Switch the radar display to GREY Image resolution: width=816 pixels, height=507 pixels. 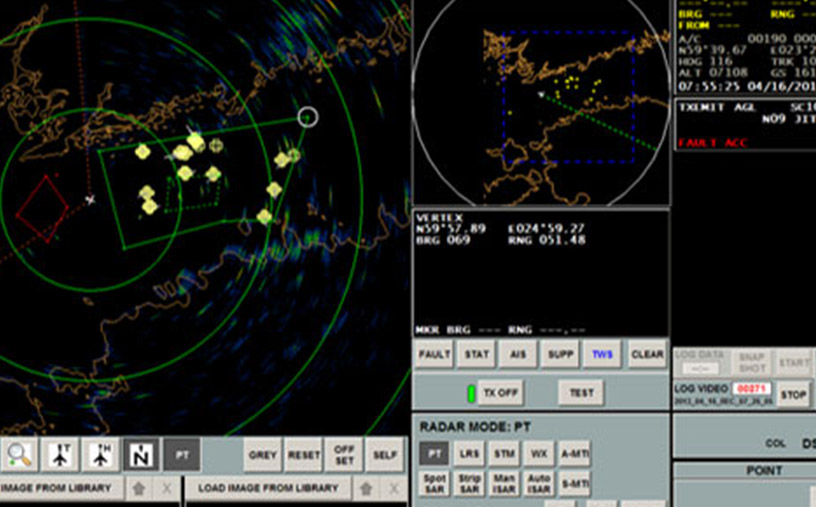point(263,455)
